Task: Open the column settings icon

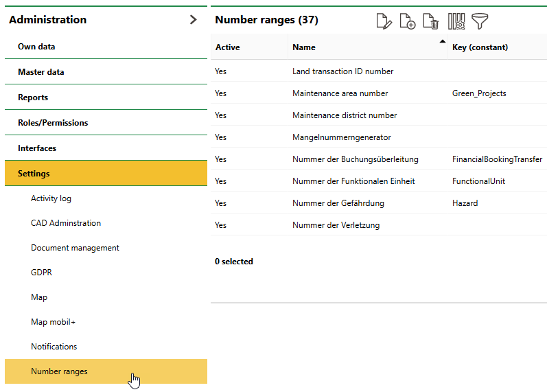Action: pyautogui.click(x=456, y=21)
